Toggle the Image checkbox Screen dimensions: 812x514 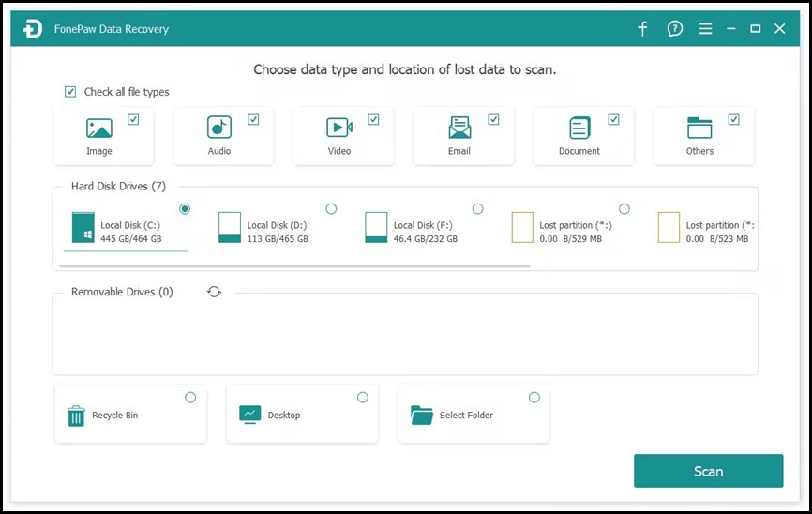pyautogui.click(x=133, y=120)
